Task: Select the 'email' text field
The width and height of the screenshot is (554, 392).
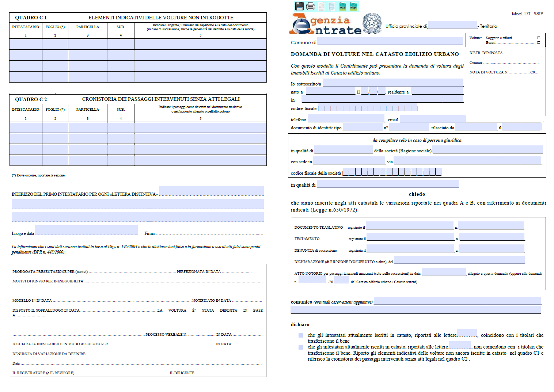Action: [x=433, y=118]
